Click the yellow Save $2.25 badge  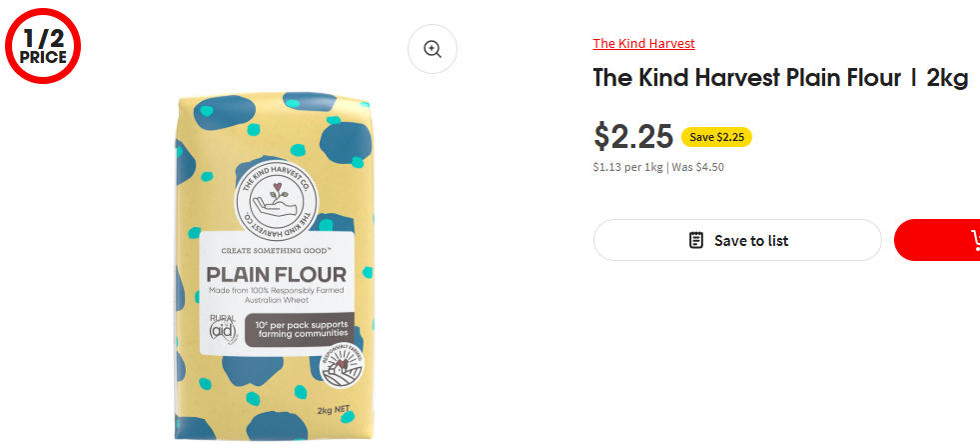[716, 137]
